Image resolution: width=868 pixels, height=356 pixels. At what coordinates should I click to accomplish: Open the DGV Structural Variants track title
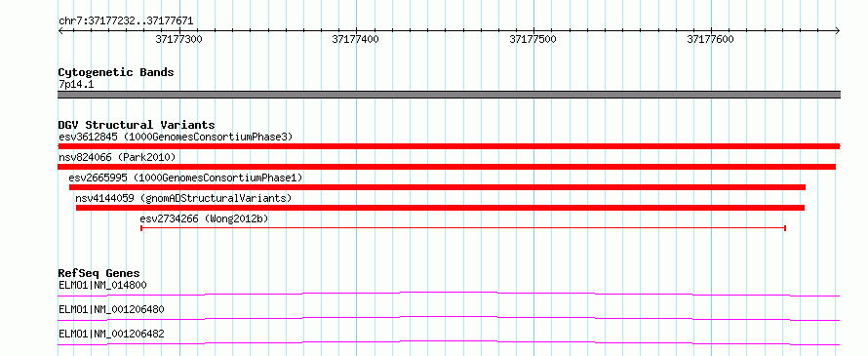[137, 125]
